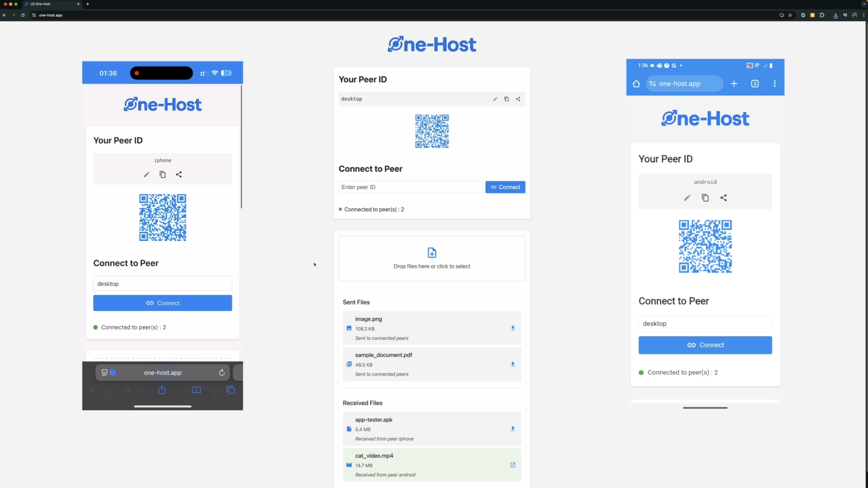The height and width of the screenshot is (488, 868).
Task: Tap the Connect button on iPhone
Action: click(x=162, y=303)
